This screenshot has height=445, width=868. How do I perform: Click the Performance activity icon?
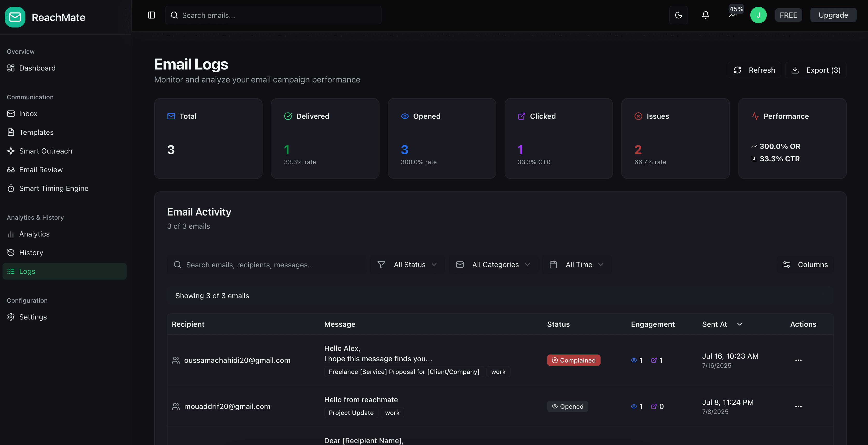click(755, 116)
